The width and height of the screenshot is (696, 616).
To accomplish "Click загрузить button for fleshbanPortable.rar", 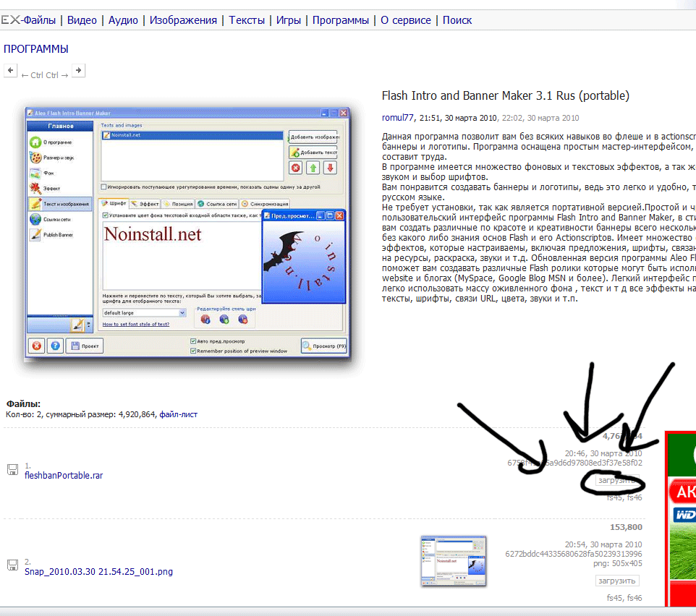I will pyautogui.click(x=617, y=480).
